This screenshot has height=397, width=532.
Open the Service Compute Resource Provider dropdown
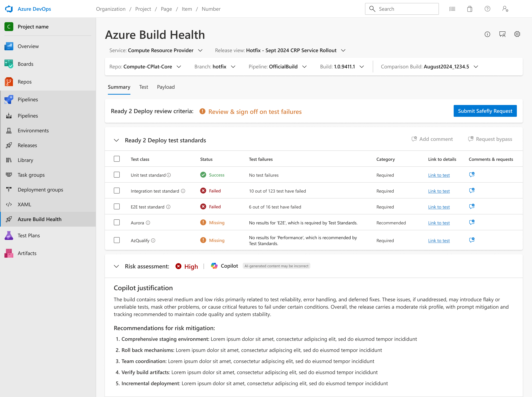(156, 50)
